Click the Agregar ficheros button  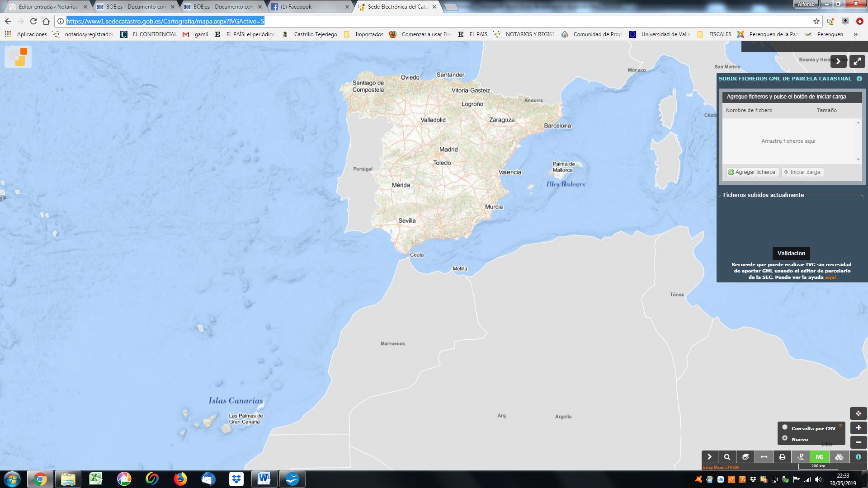pos(752,172)
